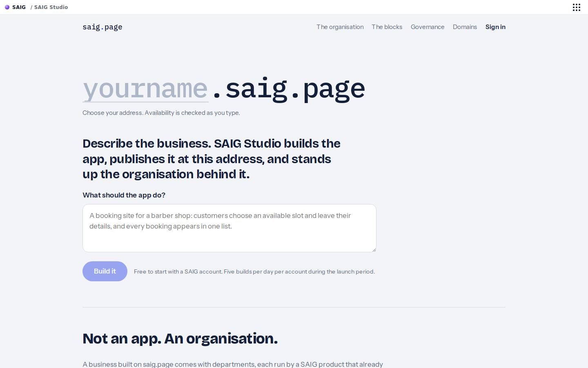
Task: Click Sign in
Action: [x=495, y=27]
